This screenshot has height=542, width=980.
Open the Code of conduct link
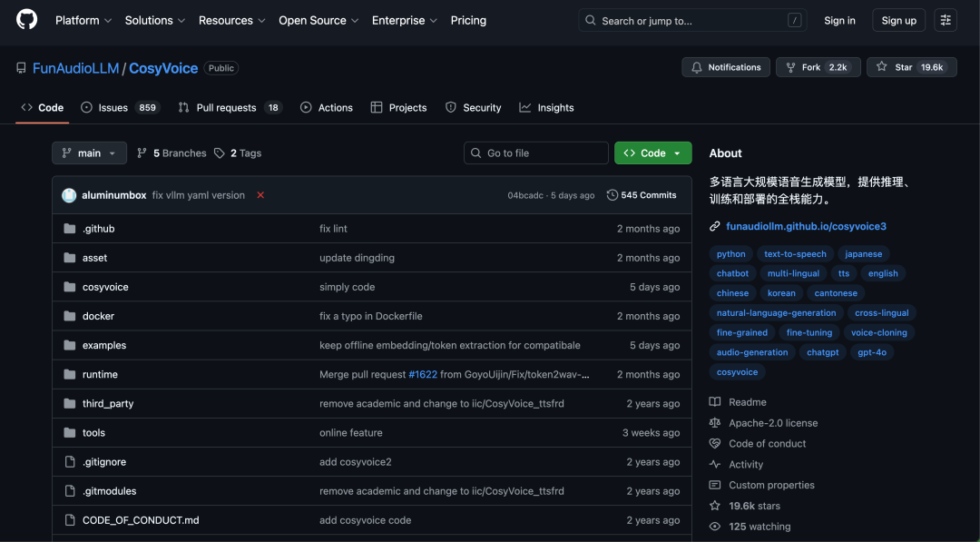[x=767, y=443]
